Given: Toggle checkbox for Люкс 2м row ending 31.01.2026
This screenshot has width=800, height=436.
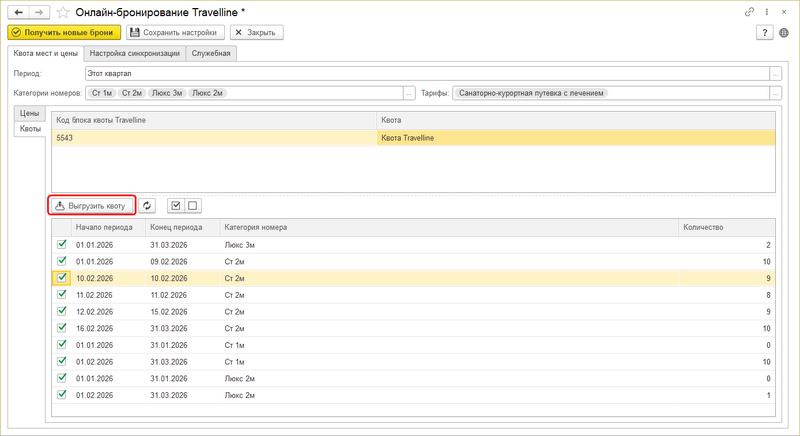Looking at the screenshot, I should 62,378.
